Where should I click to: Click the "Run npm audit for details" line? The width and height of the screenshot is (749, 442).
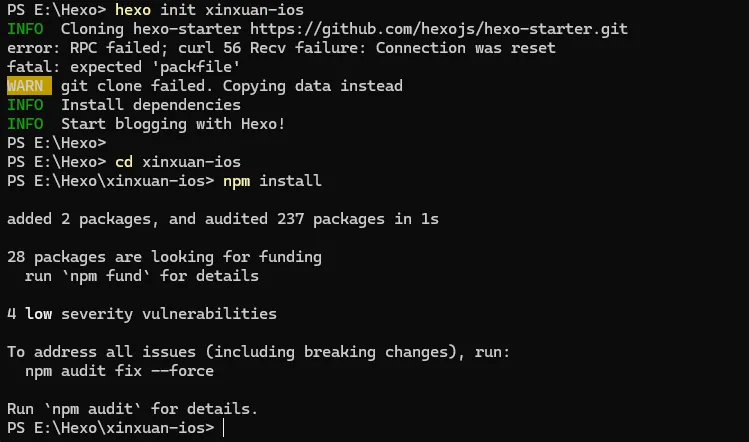click(132, 408)
